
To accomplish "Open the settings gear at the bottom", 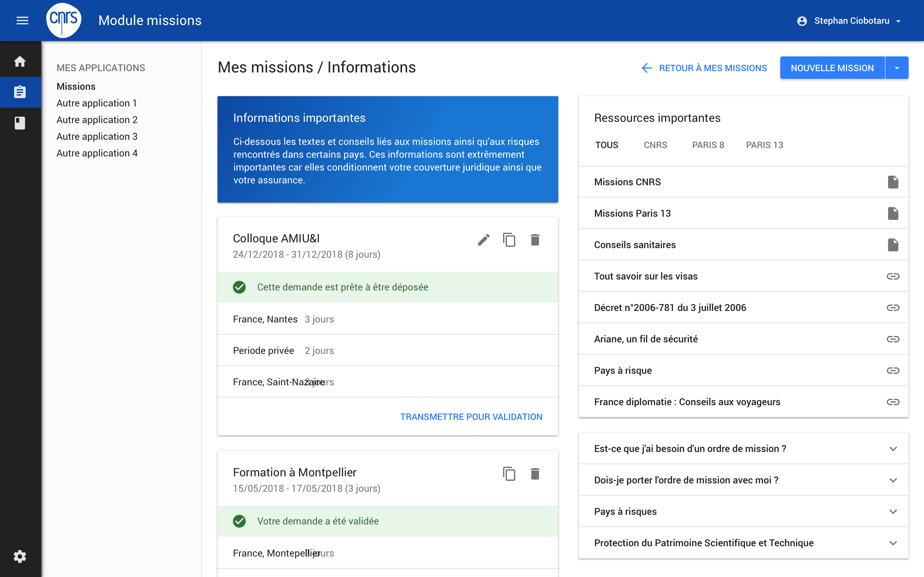I will point(20,556).
